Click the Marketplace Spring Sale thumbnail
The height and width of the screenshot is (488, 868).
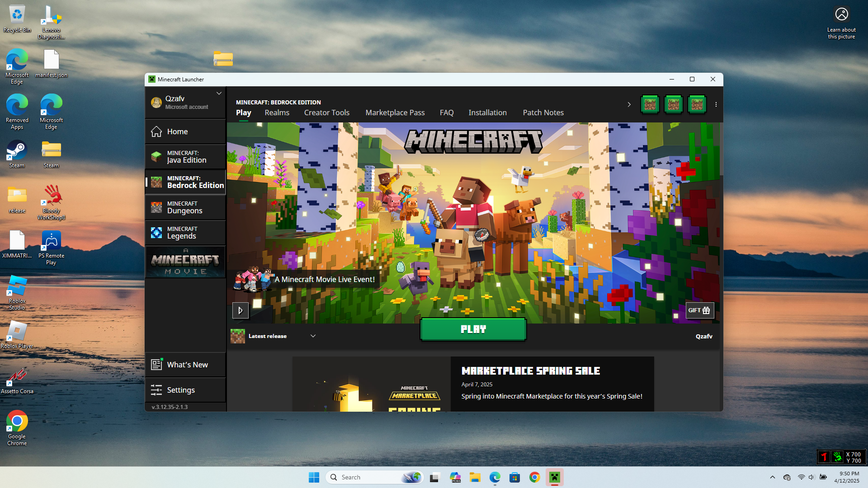372,384
